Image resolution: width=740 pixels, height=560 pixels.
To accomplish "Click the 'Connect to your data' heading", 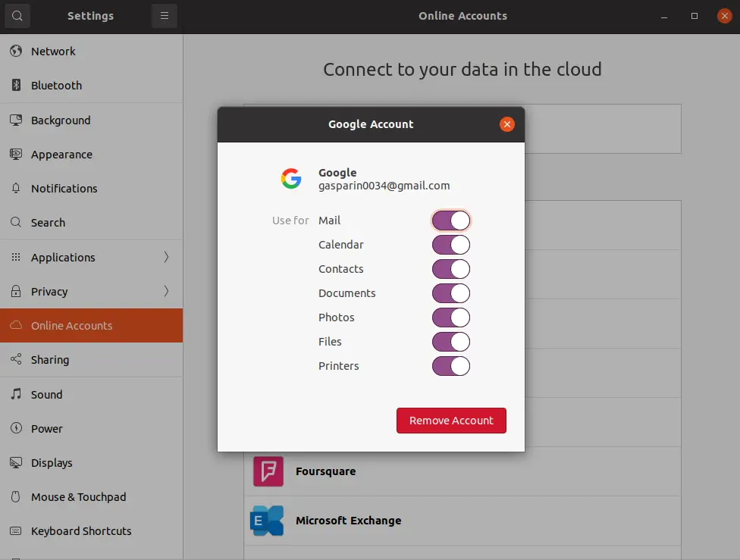I will tap(462, 70).
